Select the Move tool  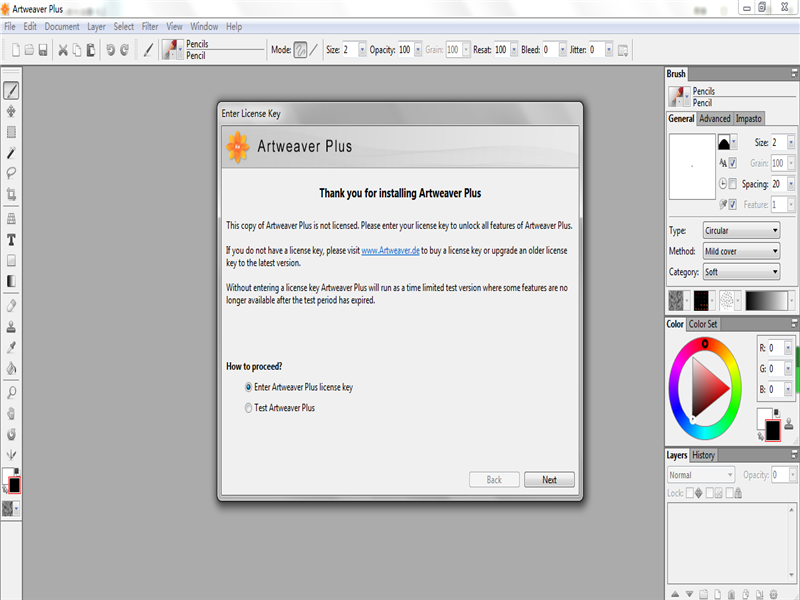point(11,111)
